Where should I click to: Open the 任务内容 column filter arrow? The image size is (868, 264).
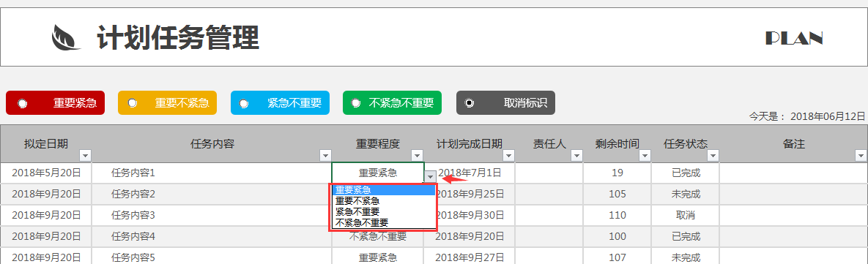[325, 156]
